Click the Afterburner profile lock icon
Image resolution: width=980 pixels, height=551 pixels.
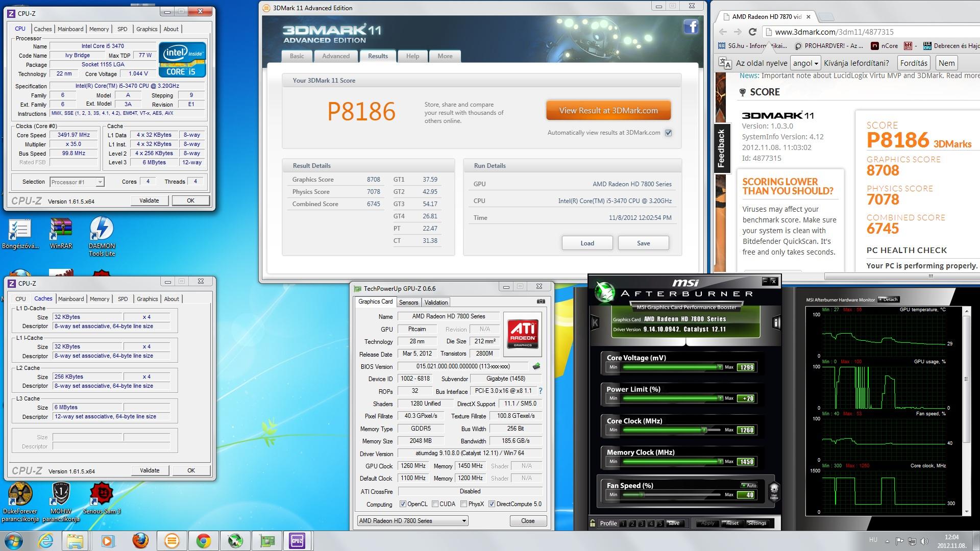pyautogui.click(x=593, y=523)
